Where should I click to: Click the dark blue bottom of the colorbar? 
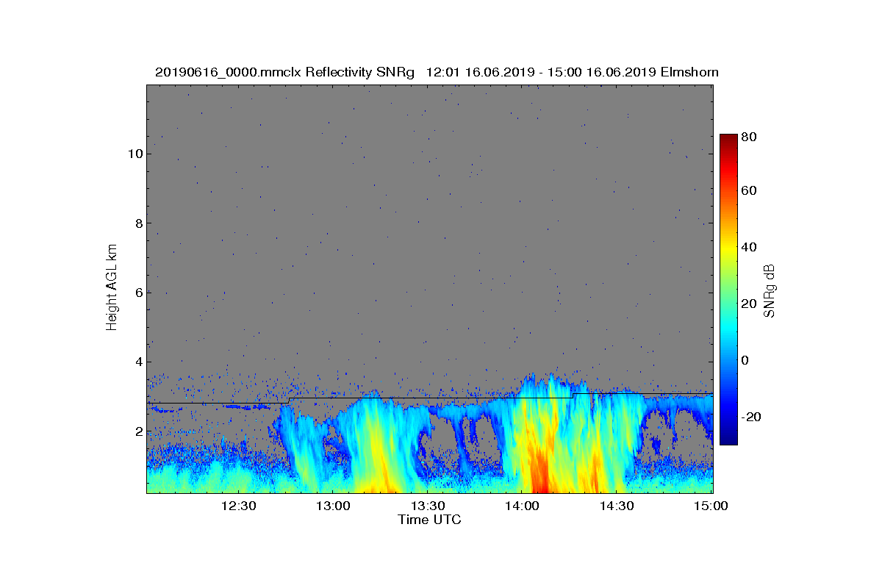[728, 439]
